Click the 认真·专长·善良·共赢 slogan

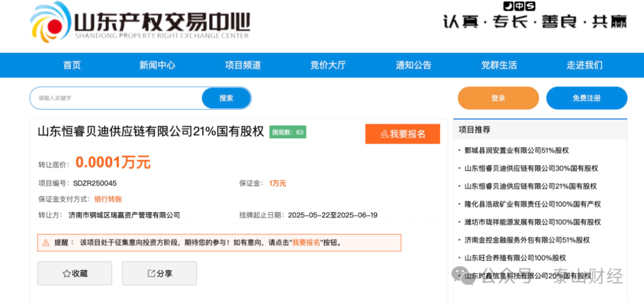[x=535, y=21]
